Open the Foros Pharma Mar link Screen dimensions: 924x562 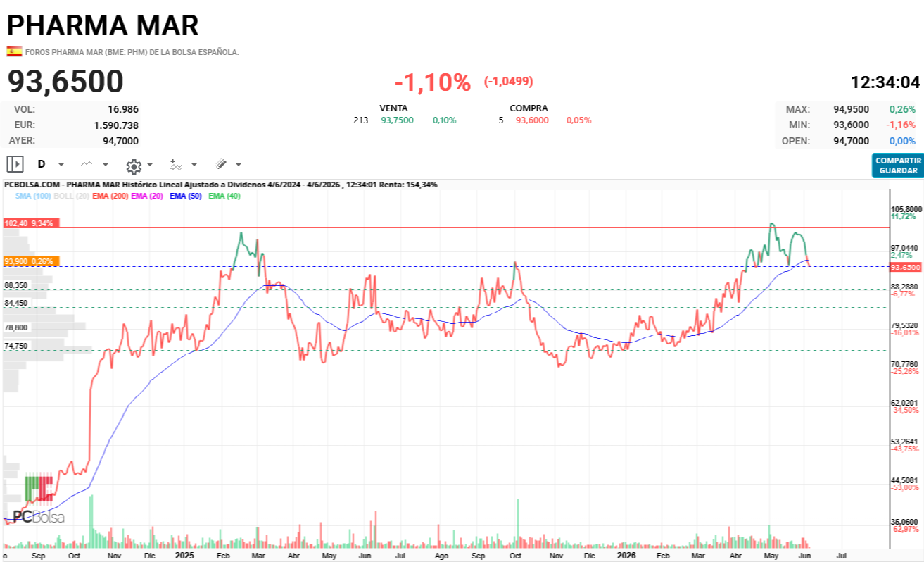coord(132,52)
